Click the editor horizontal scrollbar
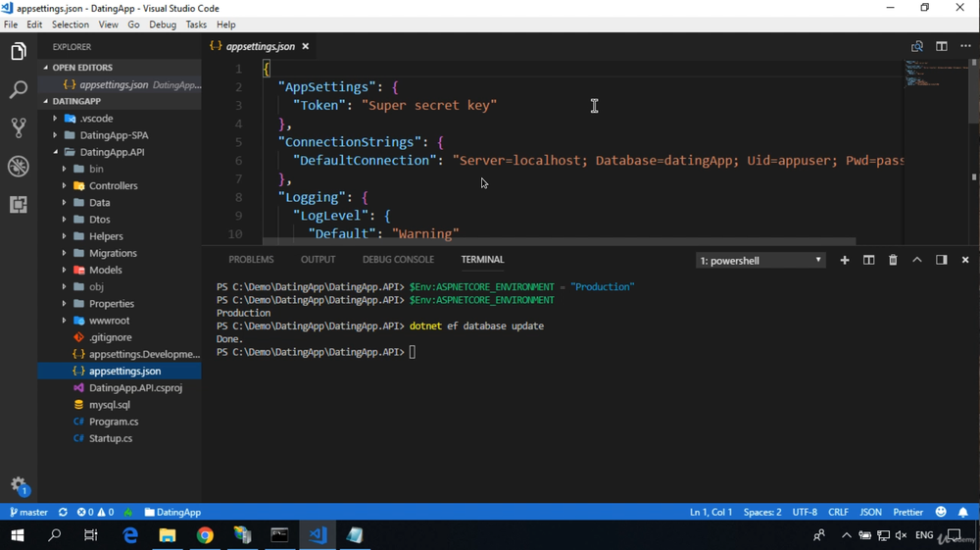Screen dimensions: 980x550 559,241
